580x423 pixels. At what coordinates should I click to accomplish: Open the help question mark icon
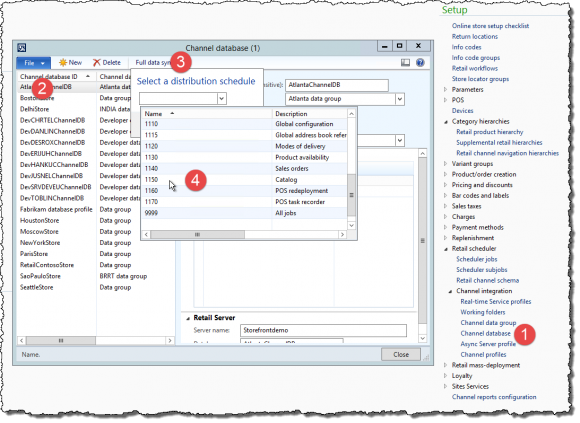(420, 62)
